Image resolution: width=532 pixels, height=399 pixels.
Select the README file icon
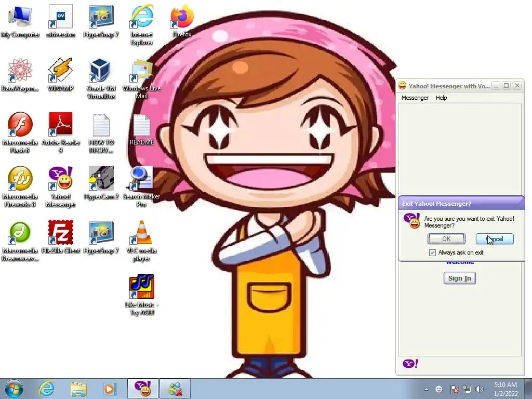coord(141,129)
